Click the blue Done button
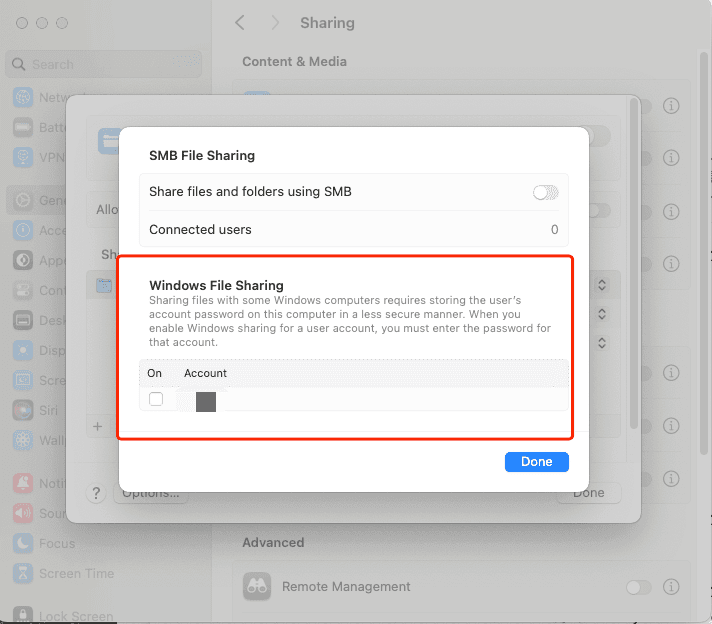The height and width of the screenshot is (624, 712). 536,461
